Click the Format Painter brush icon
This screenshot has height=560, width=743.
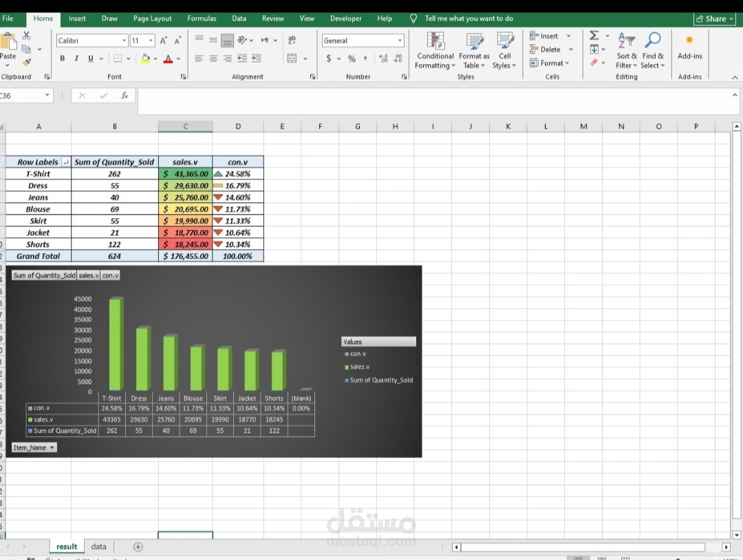click(x=27, y=62)
